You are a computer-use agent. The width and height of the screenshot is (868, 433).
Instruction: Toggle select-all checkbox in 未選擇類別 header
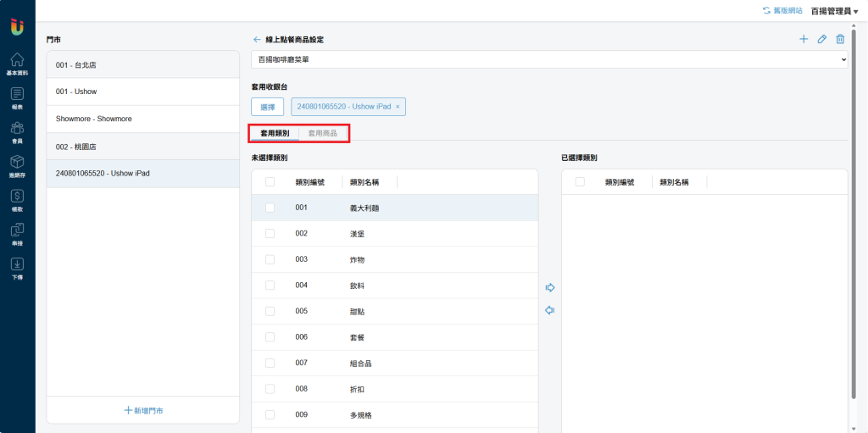point(270,181)
